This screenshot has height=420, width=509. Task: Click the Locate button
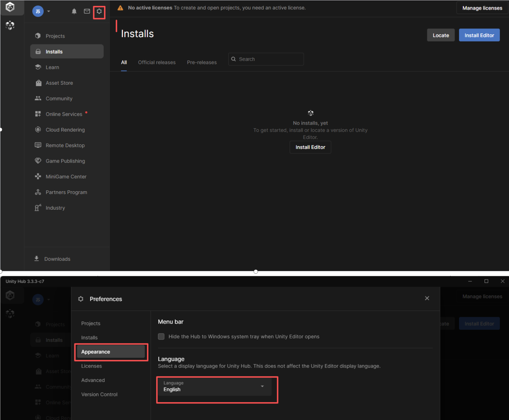(441, 35)
